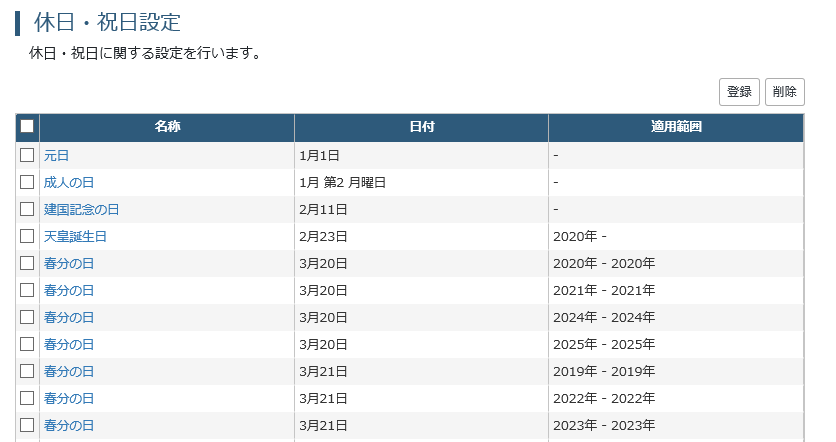Check the 春分の日 row for 2020年

(27, 263)
